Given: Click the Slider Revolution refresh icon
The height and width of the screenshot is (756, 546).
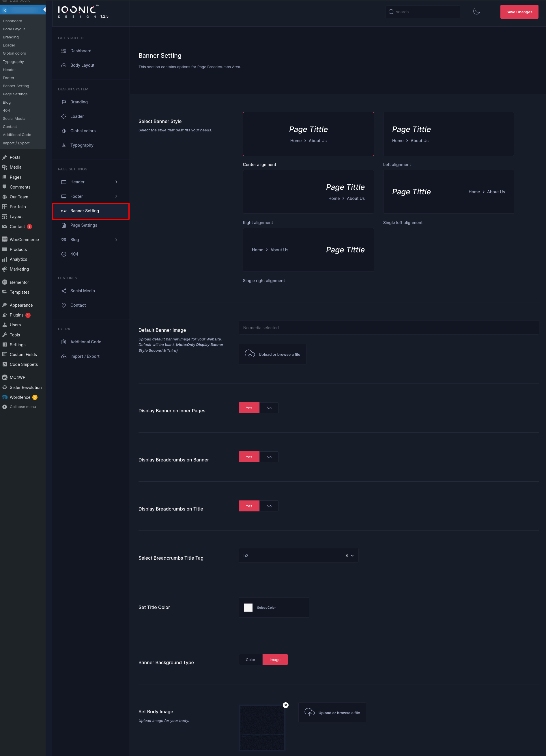Looking at the screenshot, I should point(5,387).
